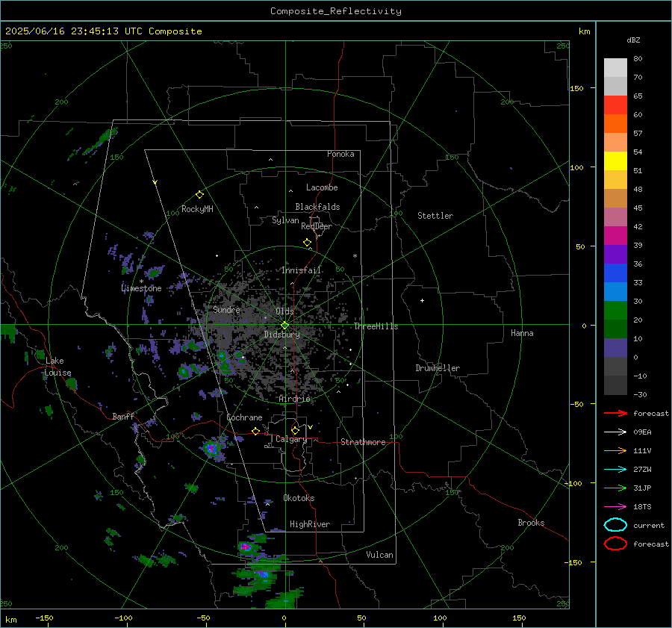672x628 pixels.
Task: Select the Airdrie map label
Action: [x=294, y=399]
